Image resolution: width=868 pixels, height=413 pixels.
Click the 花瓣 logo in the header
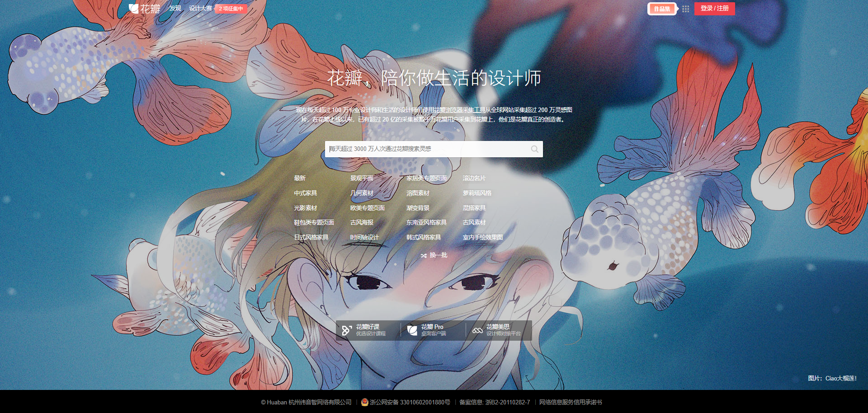pos(145,9)
